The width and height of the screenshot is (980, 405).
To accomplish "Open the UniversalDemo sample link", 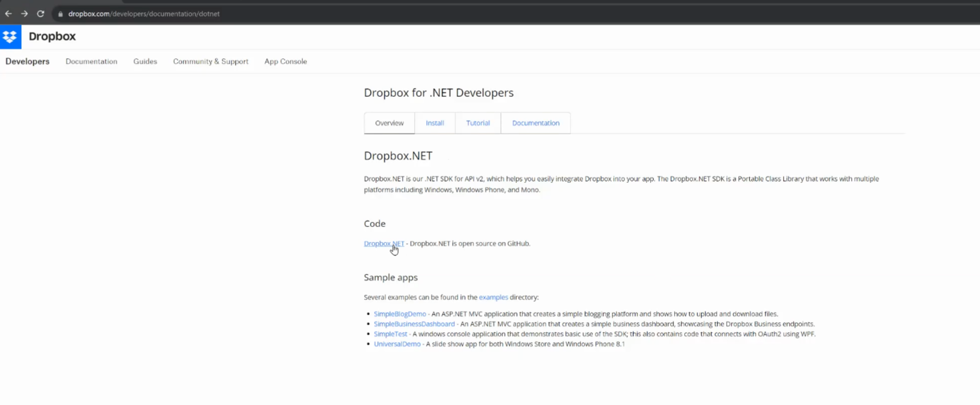I will point(397,344).
